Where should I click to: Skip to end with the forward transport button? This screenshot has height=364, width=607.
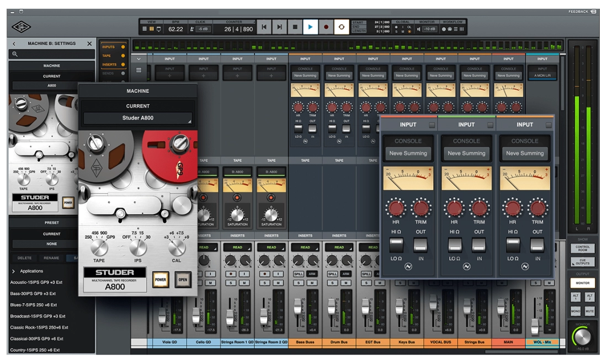click(279, 27)
